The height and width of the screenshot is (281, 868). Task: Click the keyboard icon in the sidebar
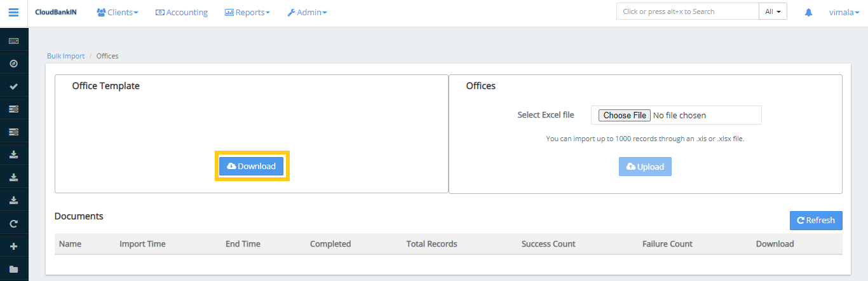click(x=13, y=41)
